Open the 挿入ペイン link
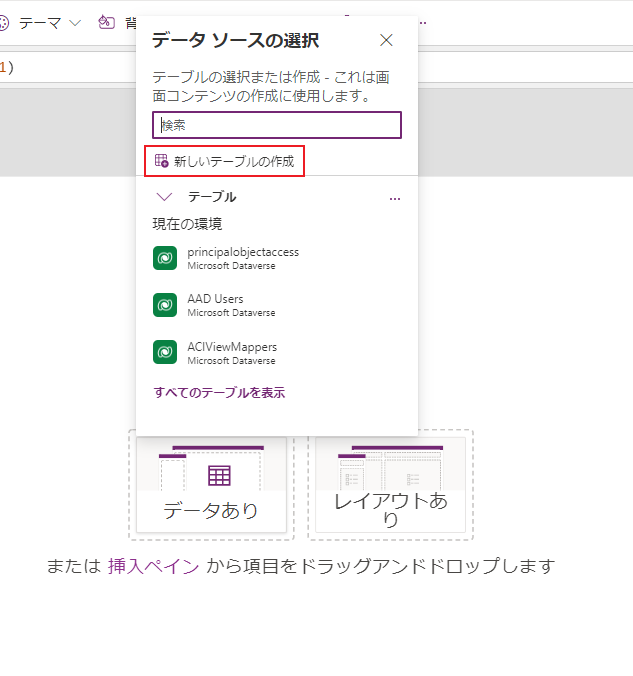Screen dimensions: 633x676 tap(154, 566)
